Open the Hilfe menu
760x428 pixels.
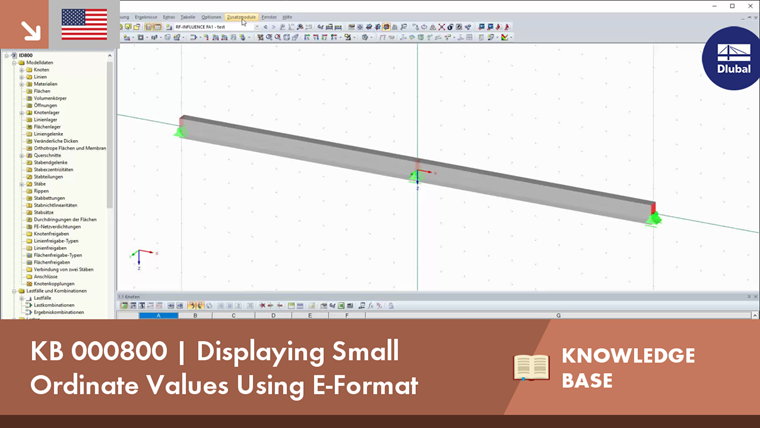click(287, 17)
